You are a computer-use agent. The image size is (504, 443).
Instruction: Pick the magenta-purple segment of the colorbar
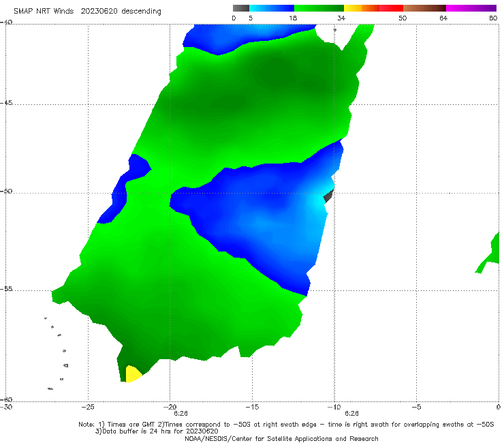[471, 8]
